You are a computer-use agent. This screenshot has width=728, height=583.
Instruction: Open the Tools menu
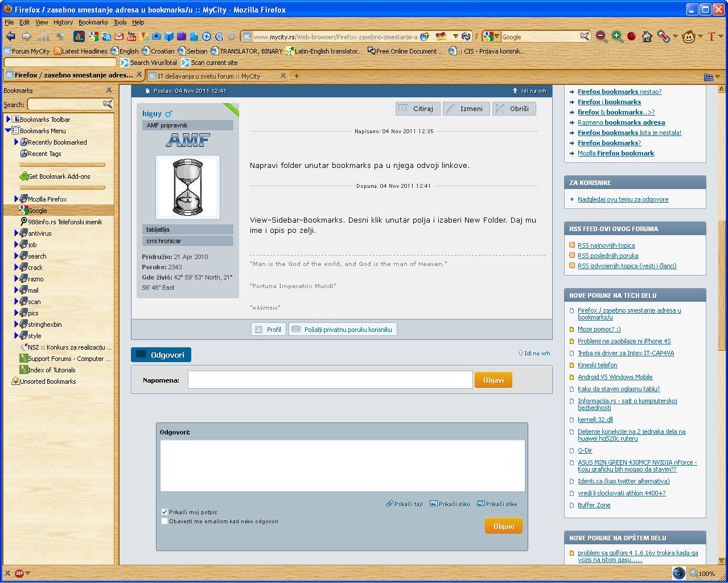pos(120,22)
